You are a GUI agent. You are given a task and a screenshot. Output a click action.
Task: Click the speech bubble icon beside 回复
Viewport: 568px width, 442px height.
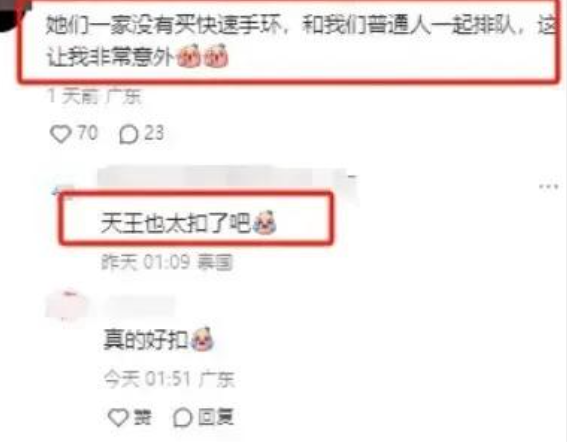(182, 417)
